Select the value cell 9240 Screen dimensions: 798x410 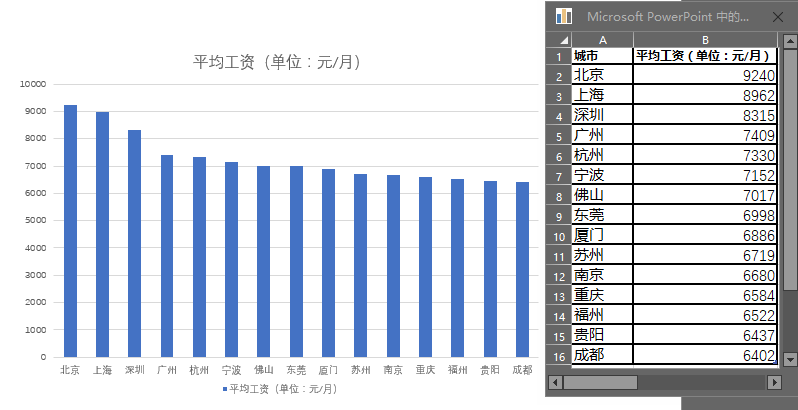coord(705,75)
